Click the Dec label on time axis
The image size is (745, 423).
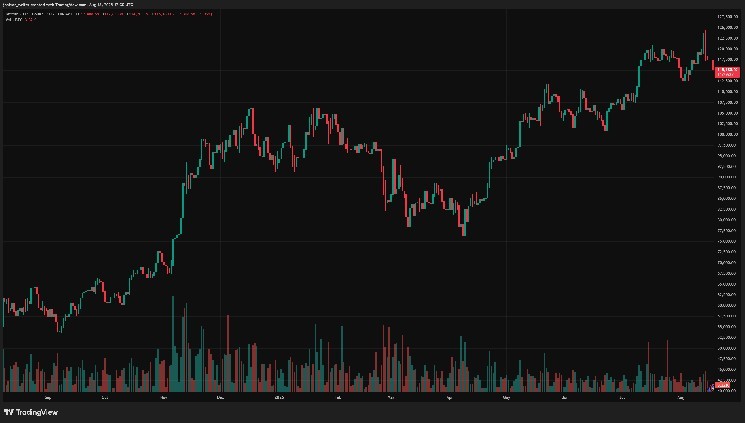point(220,397)
